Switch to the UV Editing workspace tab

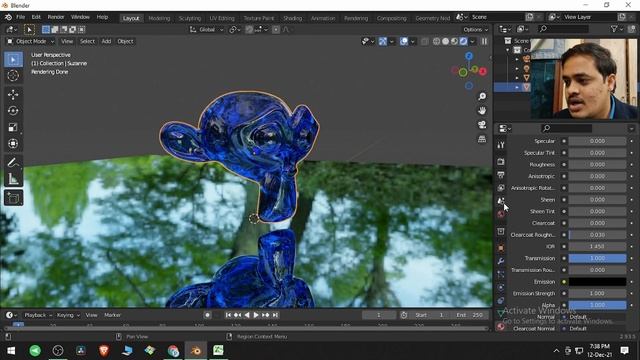coord(222,18)
